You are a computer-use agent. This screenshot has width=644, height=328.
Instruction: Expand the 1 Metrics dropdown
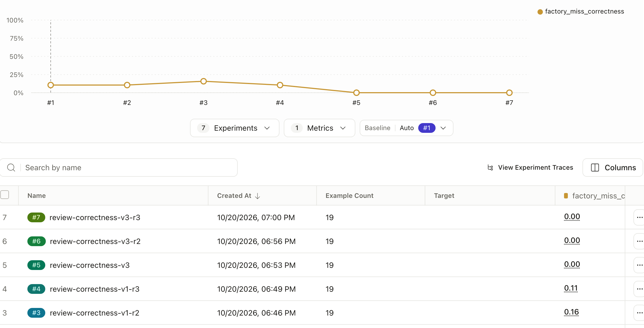(319, 128)
